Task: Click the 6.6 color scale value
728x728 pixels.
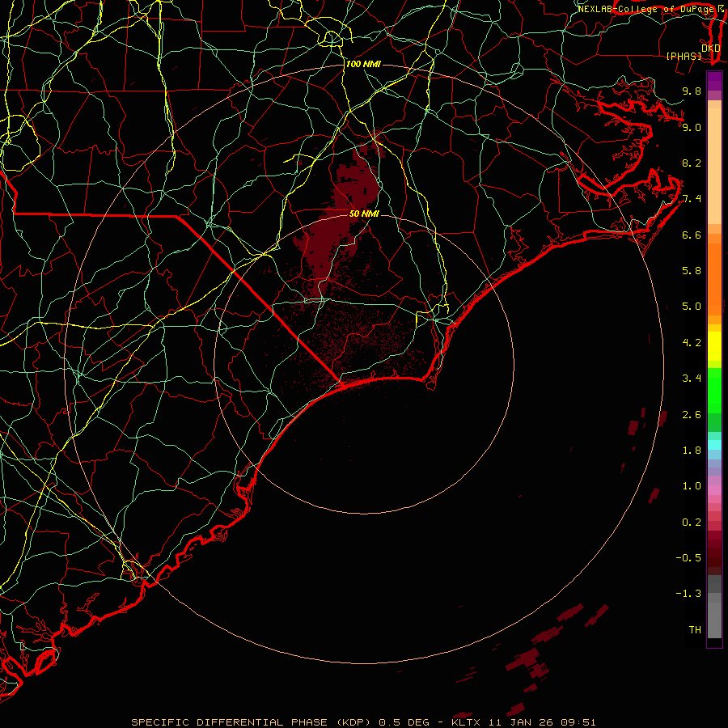Action: [x=692, y=235]
